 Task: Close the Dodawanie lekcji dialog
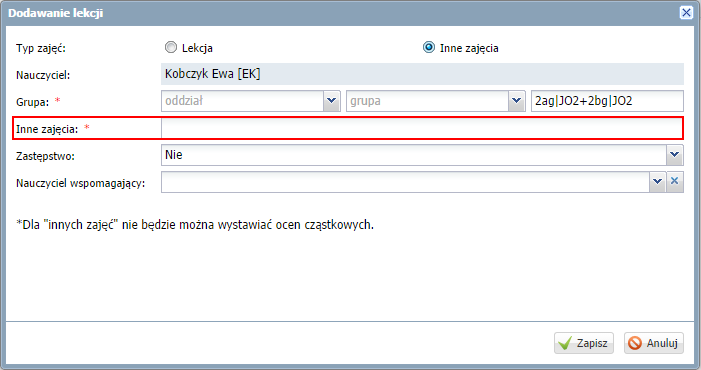point(686,13)
